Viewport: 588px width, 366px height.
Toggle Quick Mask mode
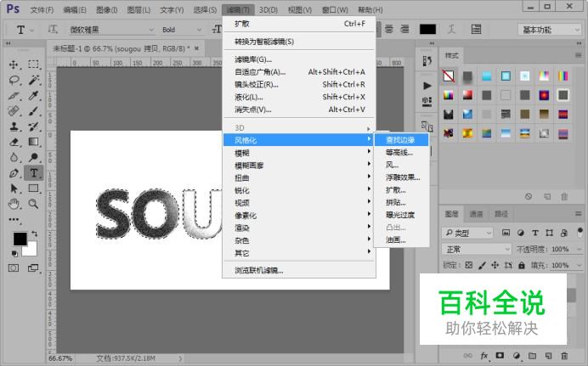[14, 267]
